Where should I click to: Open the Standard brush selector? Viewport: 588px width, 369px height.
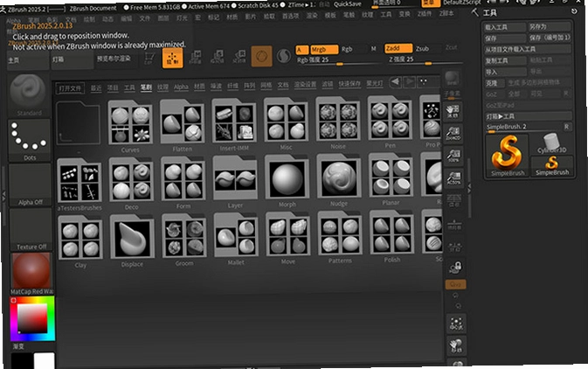tap(29, 95)
